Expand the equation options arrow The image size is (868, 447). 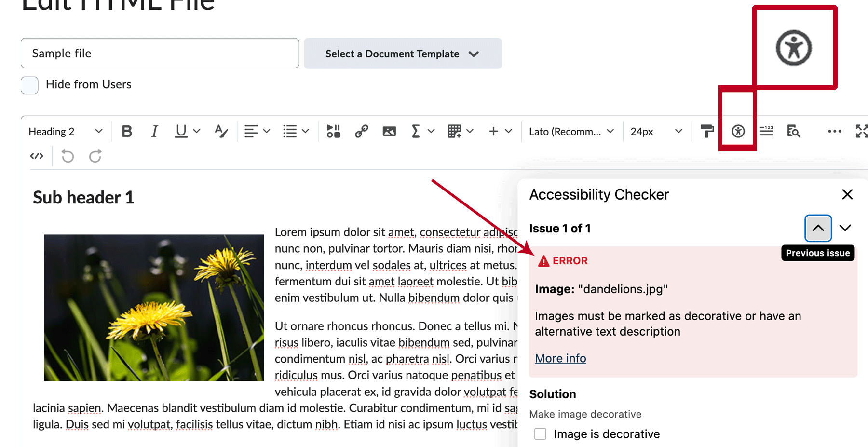[x=431, y=131]
